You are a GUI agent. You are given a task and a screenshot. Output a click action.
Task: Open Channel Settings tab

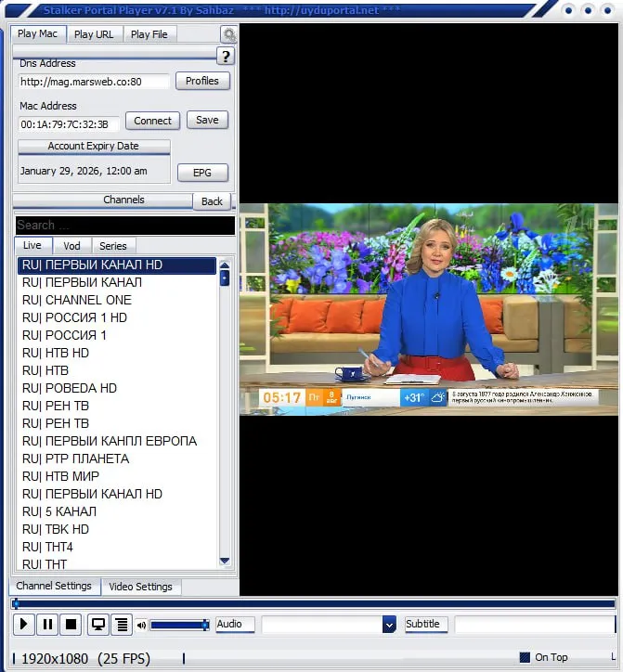(54, 586)
